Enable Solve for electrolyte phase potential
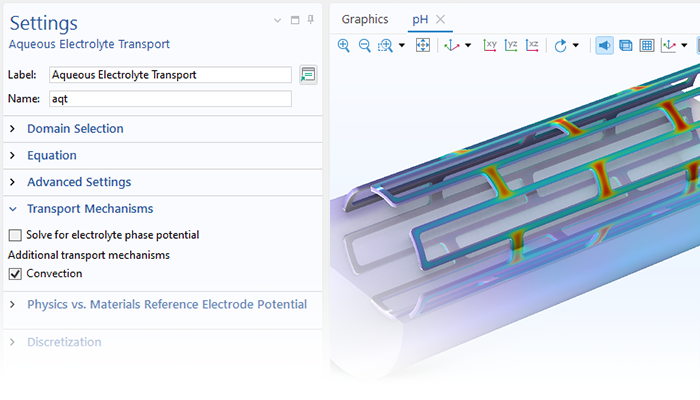This screenshot has width=700, height=400. point(15,235)
